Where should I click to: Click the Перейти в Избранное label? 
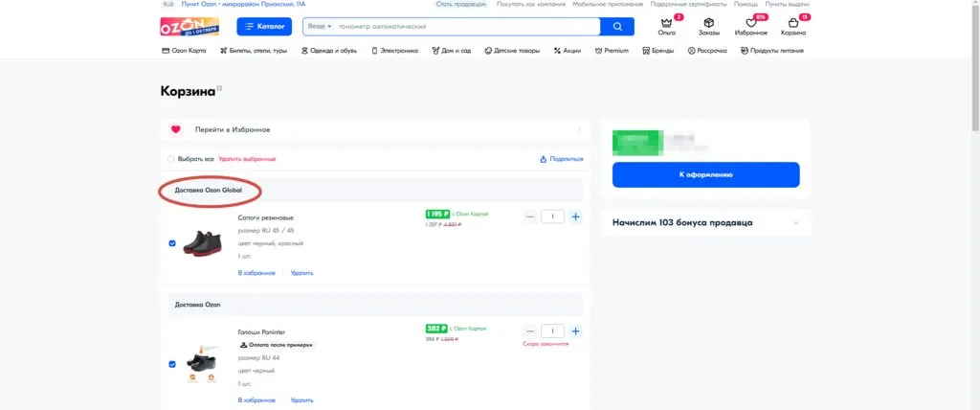point(233,129)
